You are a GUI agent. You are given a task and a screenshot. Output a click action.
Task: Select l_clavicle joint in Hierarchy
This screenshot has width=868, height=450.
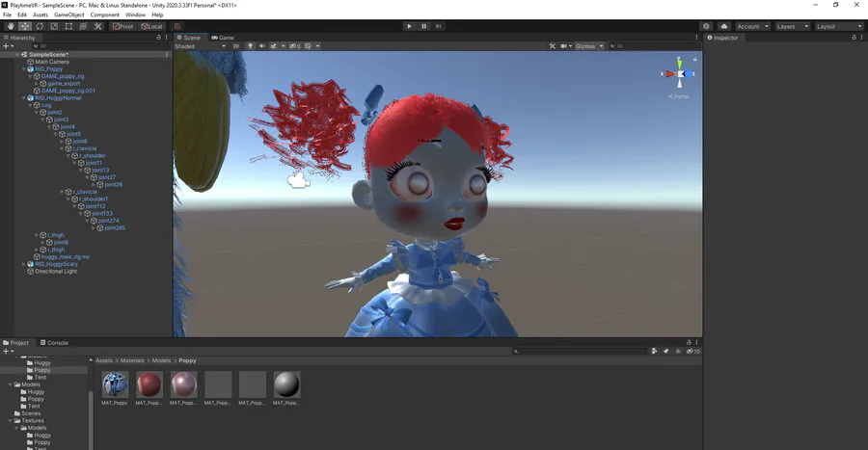tap(84, 148)
